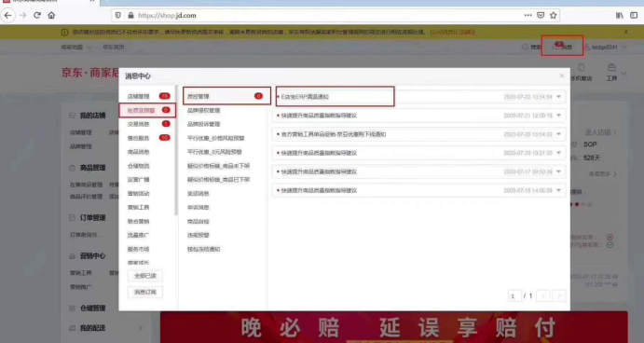Select 商品消息 message category

click(x=139, y=152)
